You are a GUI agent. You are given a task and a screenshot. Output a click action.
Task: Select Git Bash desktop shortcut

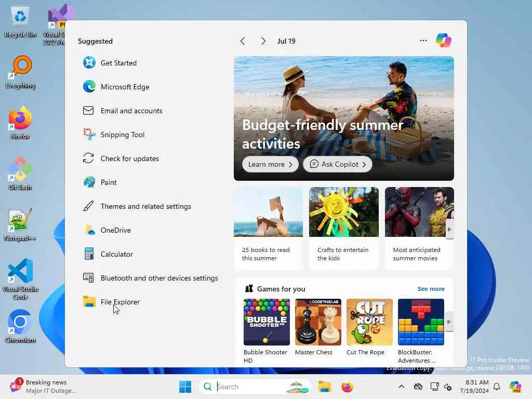pos(20,174)
